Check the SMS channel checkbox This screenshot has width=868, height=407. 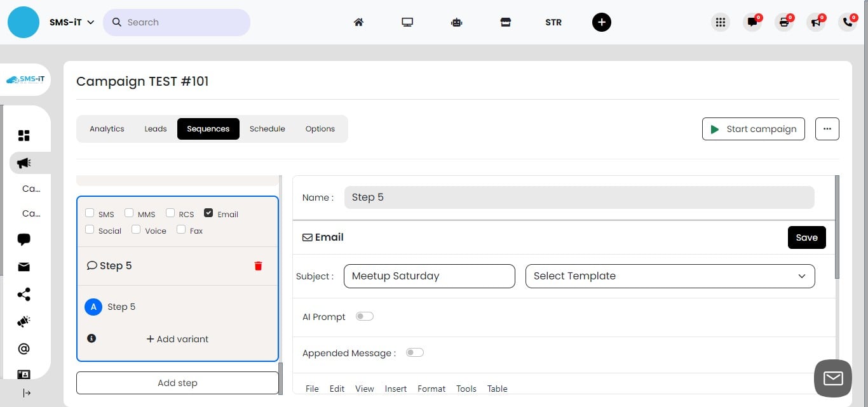[90, 213]
